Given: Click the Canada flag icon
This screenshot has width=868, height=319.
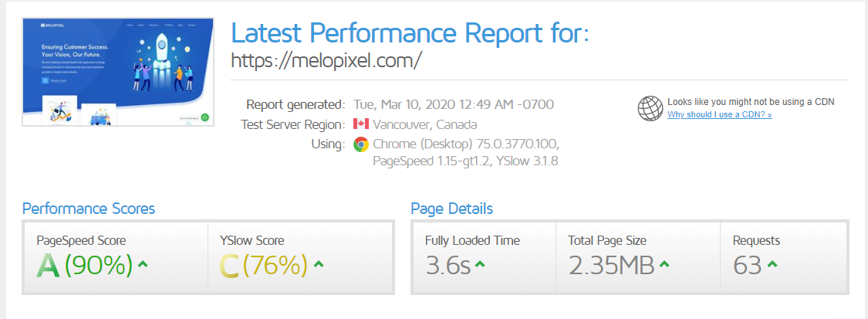Looking at the screenshot, I should click(360, 124).
